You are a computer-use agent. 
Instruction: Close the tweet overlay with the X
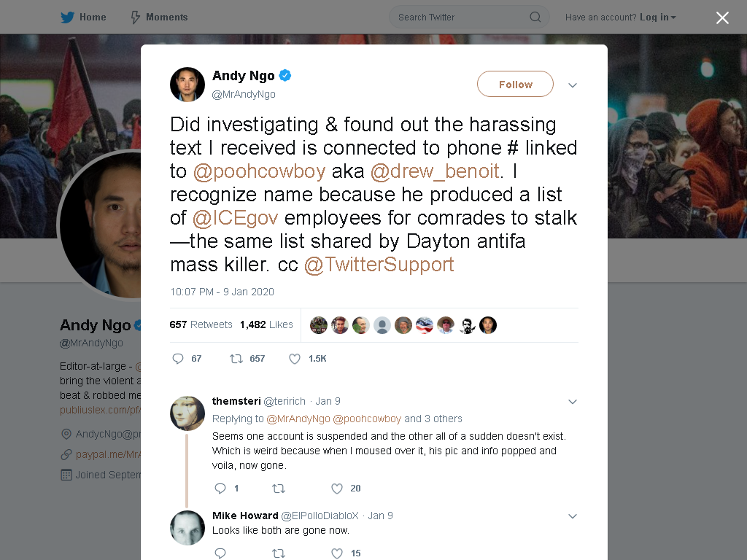722,17
